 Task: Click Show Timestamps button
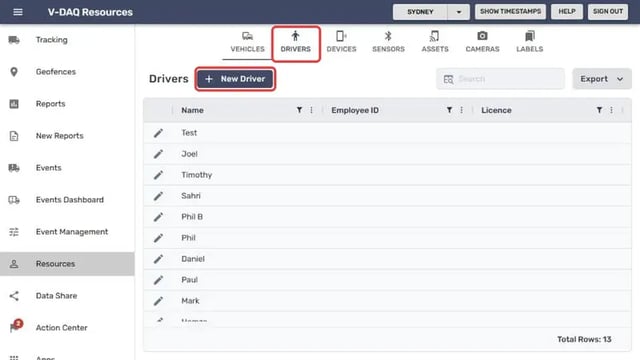[x=510, y=11]
